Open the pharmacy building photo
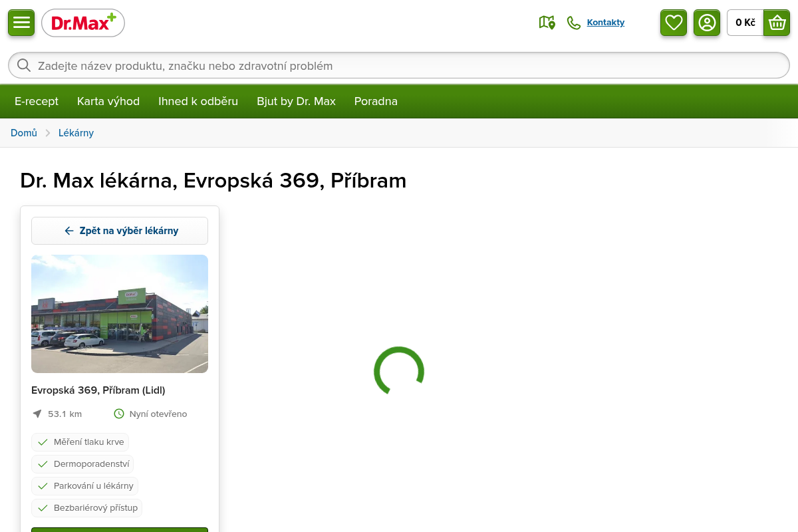 point(120,314)
